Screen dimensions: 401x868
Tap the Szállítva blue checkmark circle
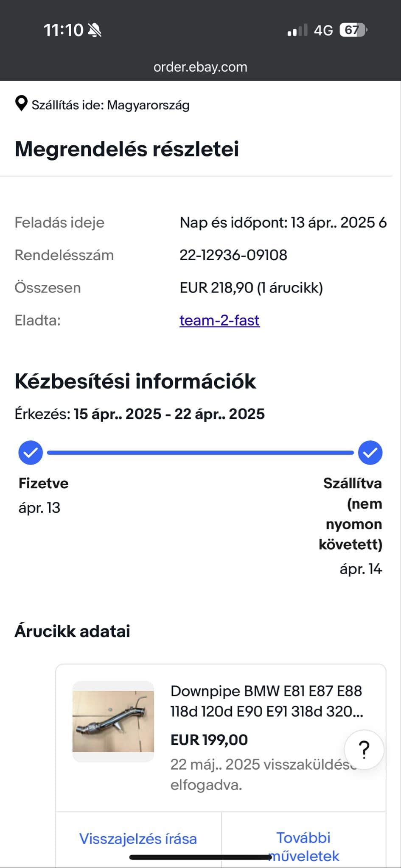coord(370,453)
